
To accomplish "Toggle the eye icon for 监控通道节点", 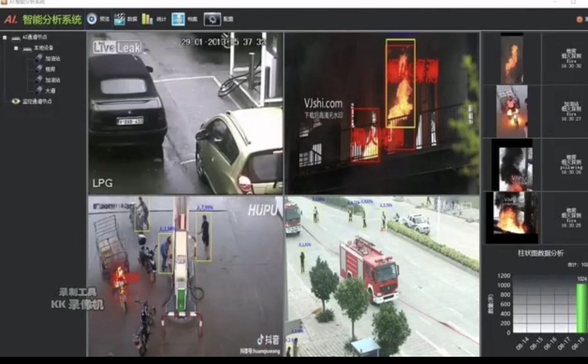I will [x=16, y=101].
